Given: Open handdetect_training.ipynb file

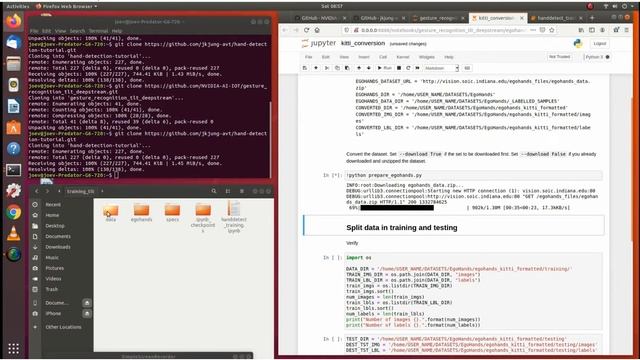Looking at the screenshot, I should point(234,216).
